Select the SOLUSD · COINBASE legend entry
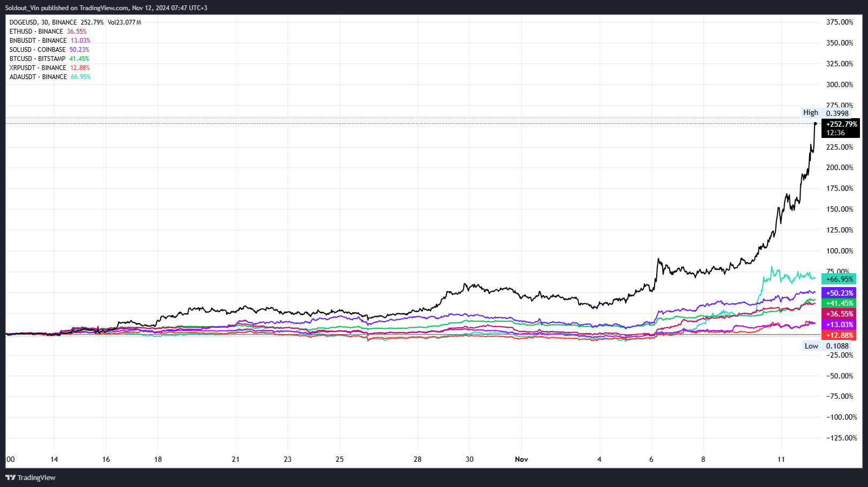 (49, 50)
